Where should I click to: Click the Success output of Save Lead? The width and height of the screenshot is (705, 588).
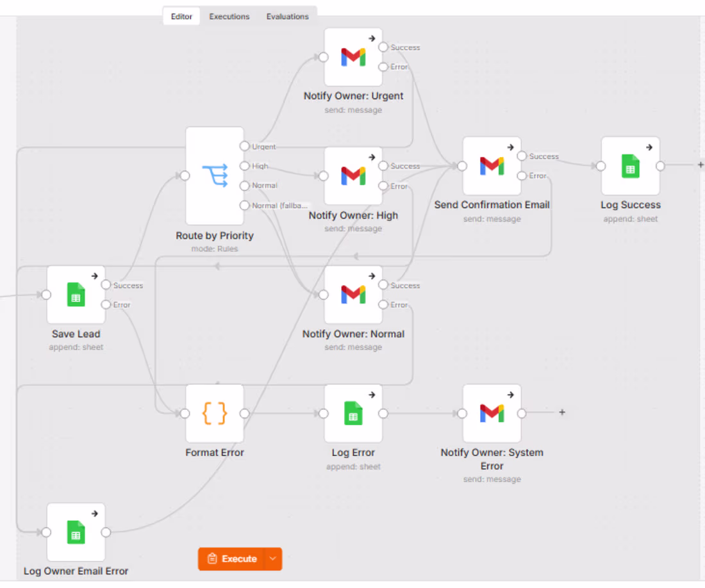[106, 285]
